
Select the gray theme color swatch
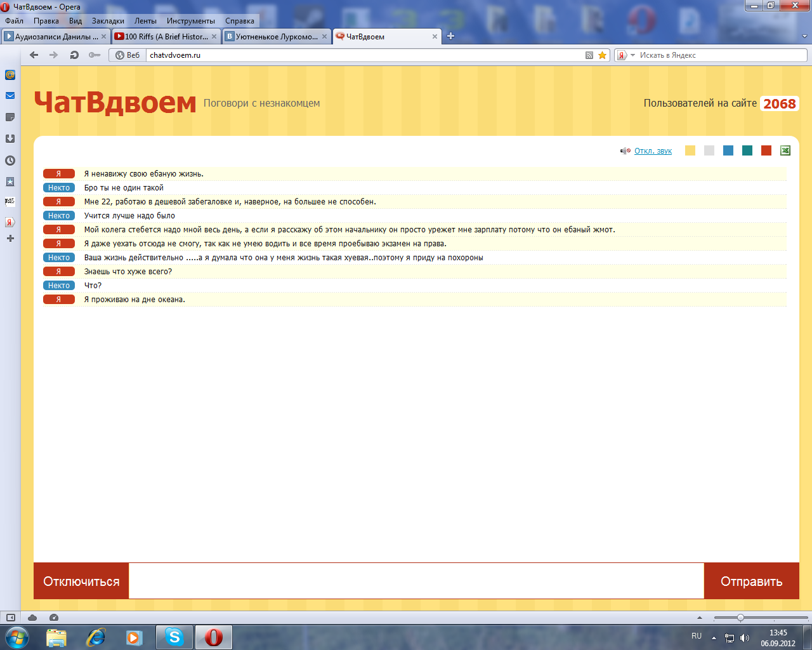709,150
